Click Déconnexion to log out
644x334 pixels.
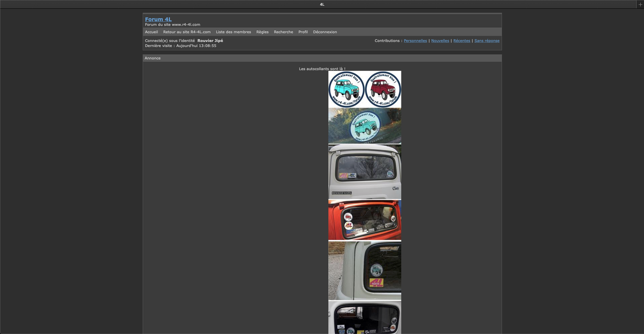325,32
